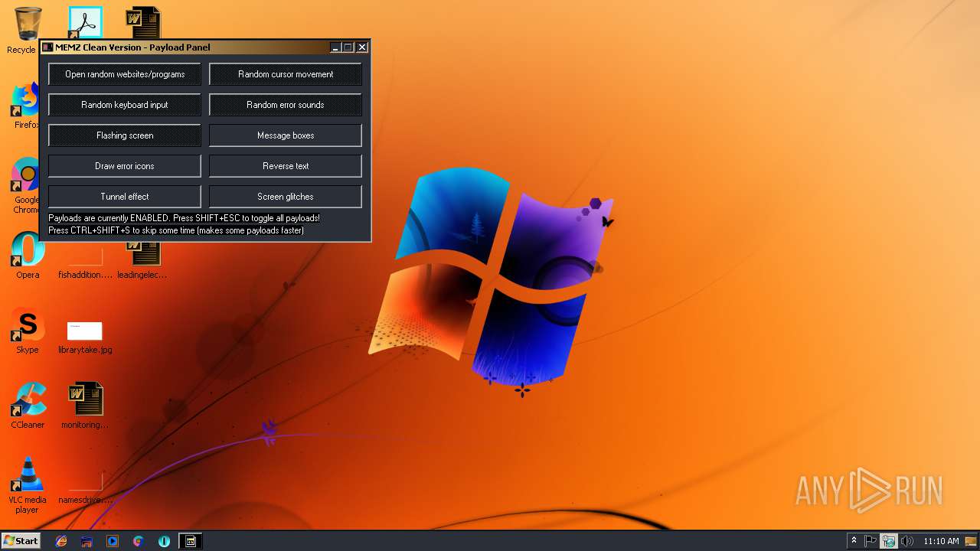The width and height of the screenshot is (980, 551).
Task: Open Windows Media Player from taskbar
Action: (x=113, y=541)
